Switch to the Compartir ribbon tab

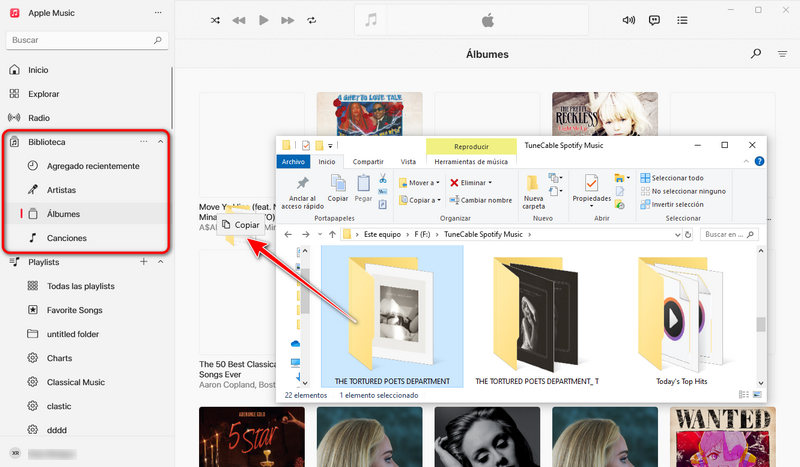pos(368,161)
